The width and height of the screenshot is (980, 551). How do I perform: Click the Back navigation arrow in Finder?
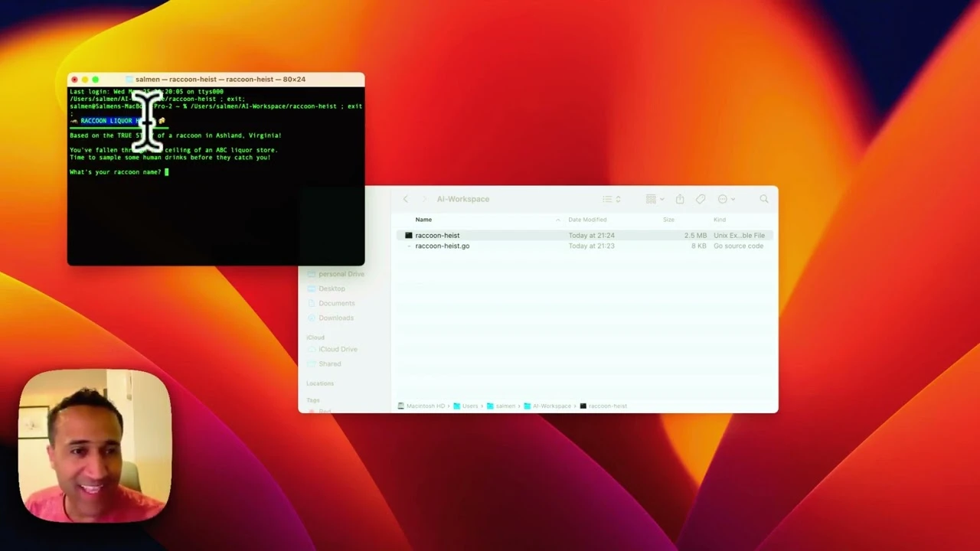click(405, 199)
